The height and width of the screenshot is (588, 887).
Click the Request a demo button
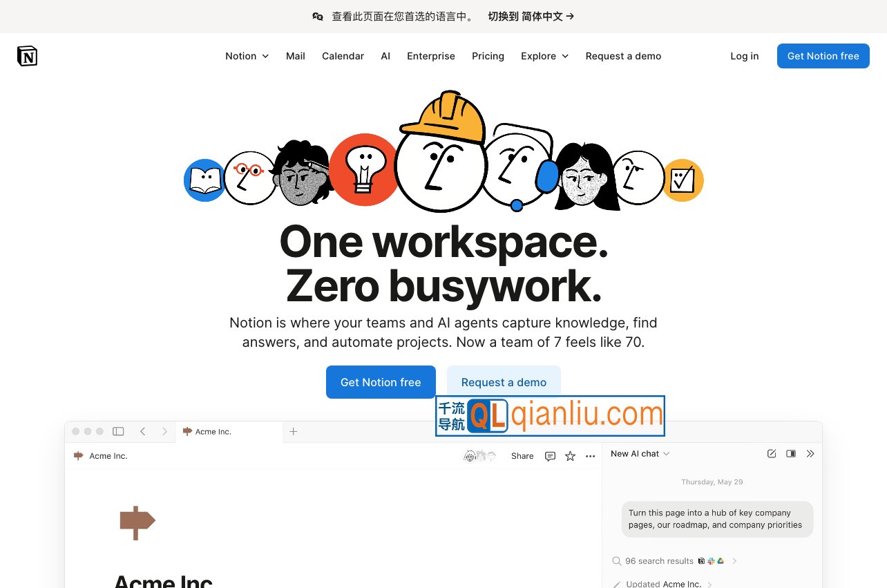coord(504,382)
